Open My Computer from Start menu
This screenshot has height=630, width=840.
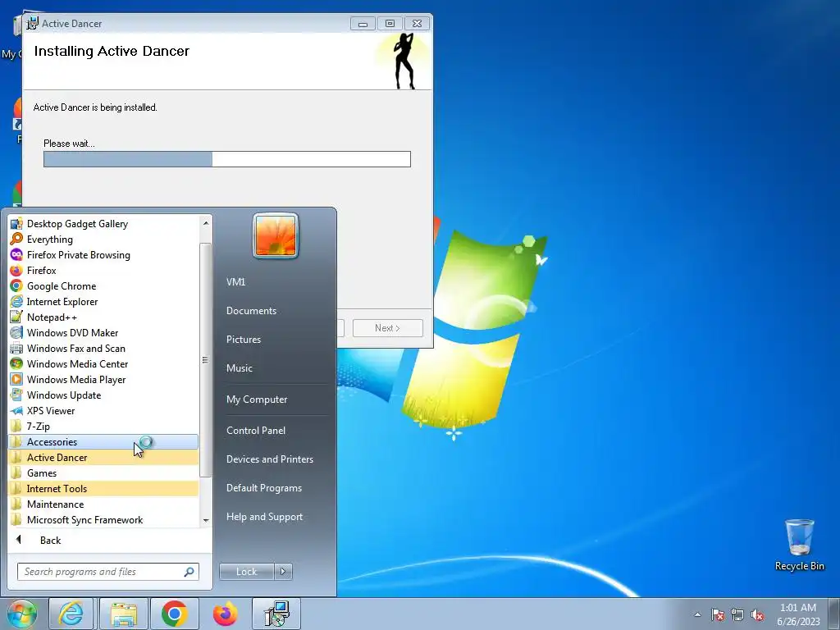pyautogui.click(x=257, y=399)
